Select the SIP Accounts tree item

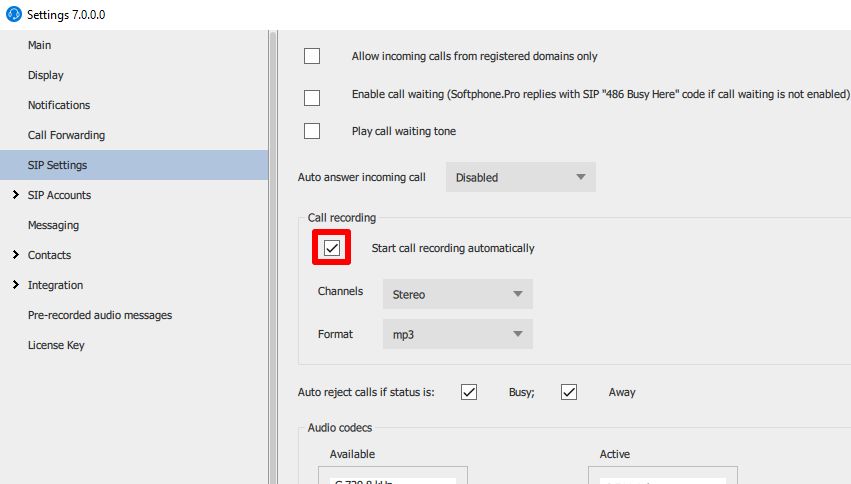point(59,195)
